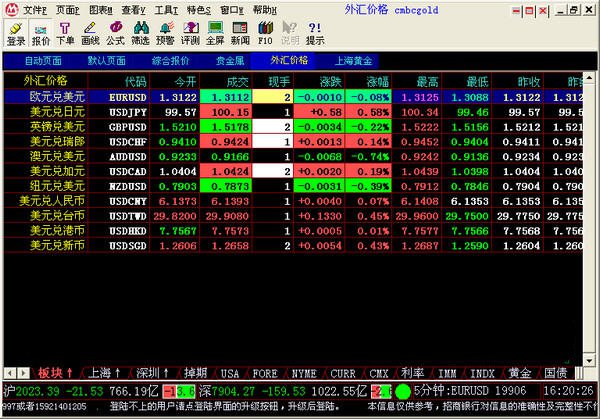Click the F10 books icon
Image resolution: width=600 pixels, height=419 pixels.
[x=265, y=34]
